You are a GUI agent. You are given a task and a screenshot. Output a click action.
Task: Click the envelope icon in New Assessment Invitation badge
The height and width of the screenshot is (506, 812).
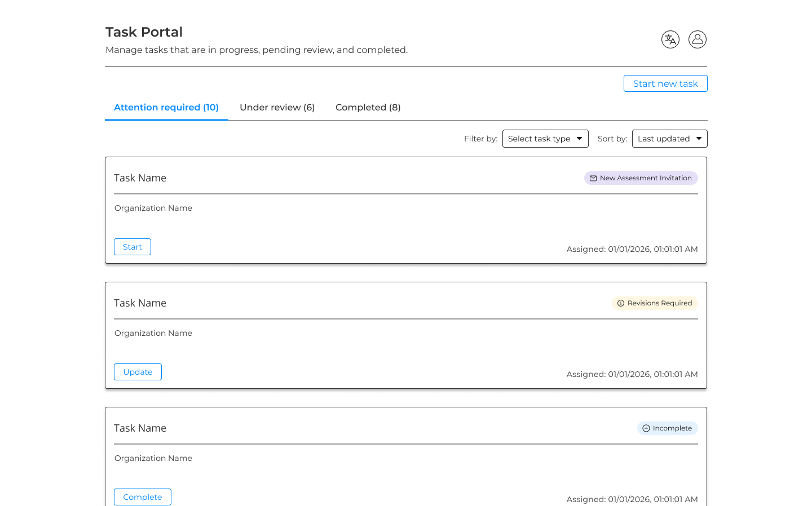pos(593,178)
